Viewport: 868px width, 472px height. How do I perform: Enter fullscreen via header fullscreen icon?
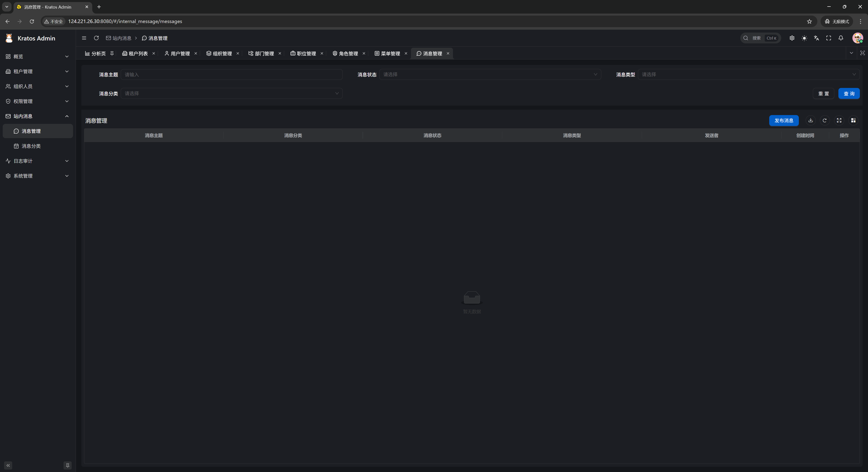click(x=829, y=38)
